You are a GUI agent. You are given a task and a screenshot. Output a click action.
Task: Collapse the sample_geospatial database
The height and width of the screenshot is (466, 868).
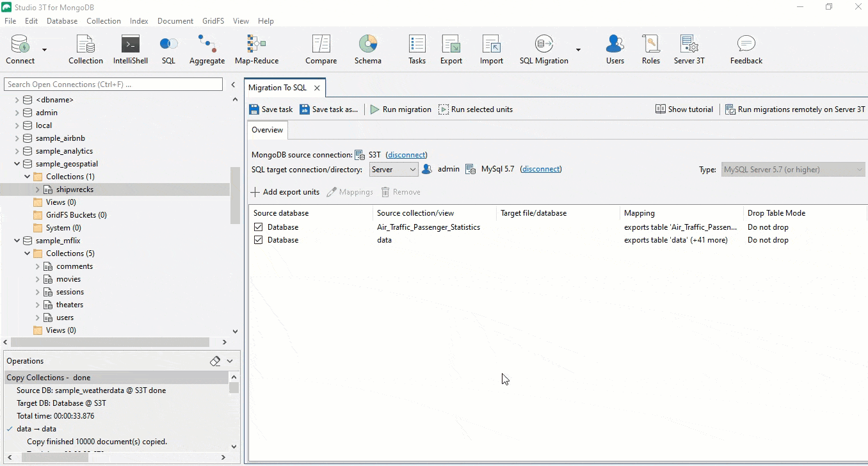click(x=17, y=164)
